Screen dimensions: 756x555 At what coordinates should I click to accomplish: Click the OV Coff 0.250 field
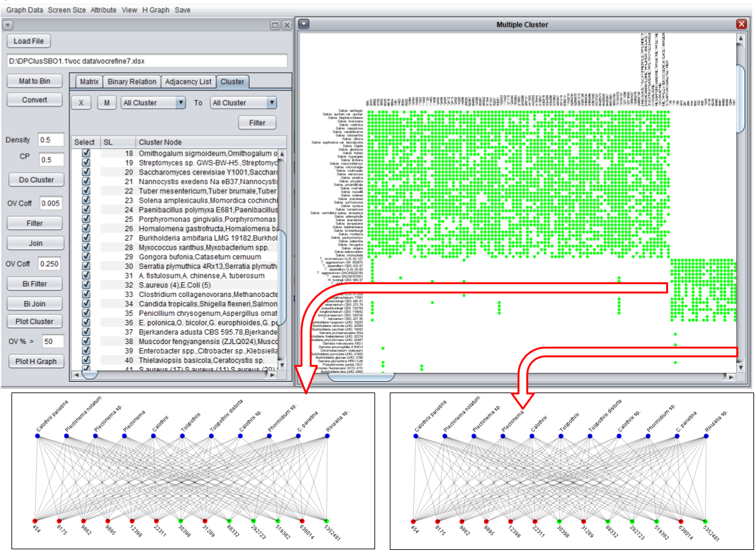[49, 264]
